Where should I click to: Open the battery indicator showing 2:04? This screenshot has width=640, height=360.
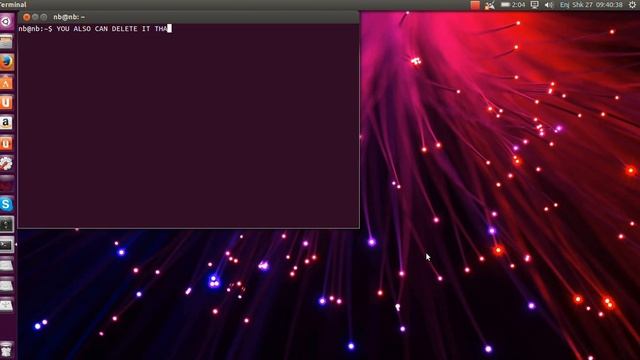pos(513,4)
